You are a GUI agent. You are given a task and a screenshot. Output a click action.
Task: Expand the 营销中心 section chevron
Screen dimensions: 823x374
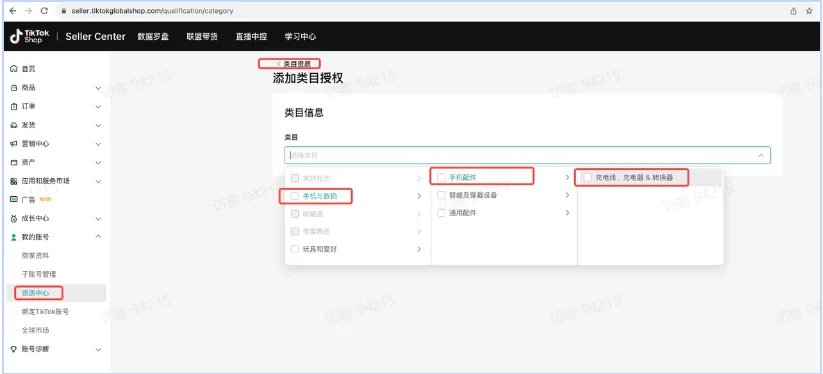point(98,144)
